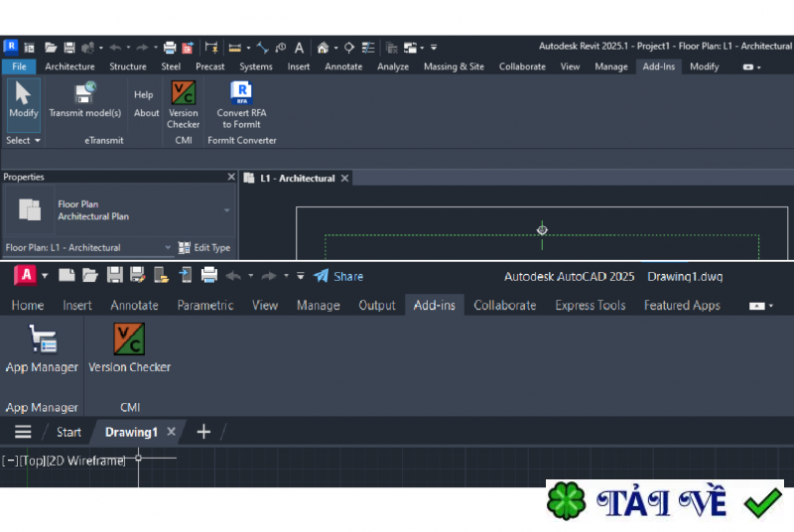Click the [Top] view control label
Screen dimensions: 794x532
click(x=33, y=461)
